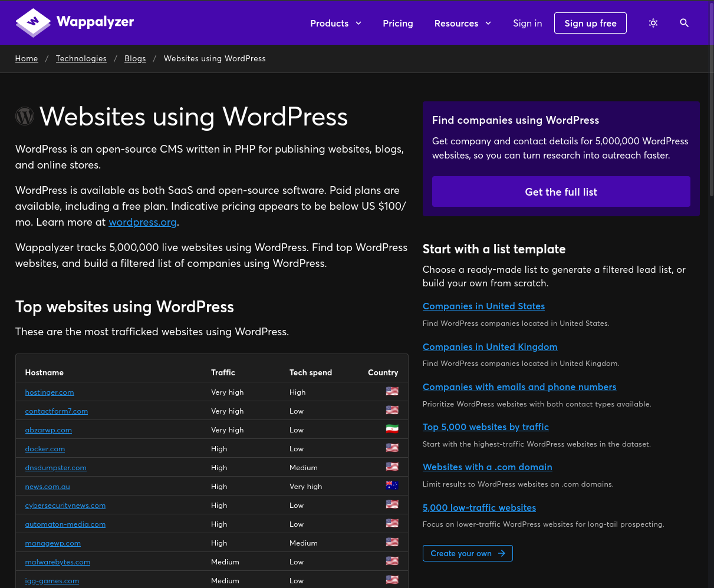Click the US flag in the malwarebytes.com row

392,561
